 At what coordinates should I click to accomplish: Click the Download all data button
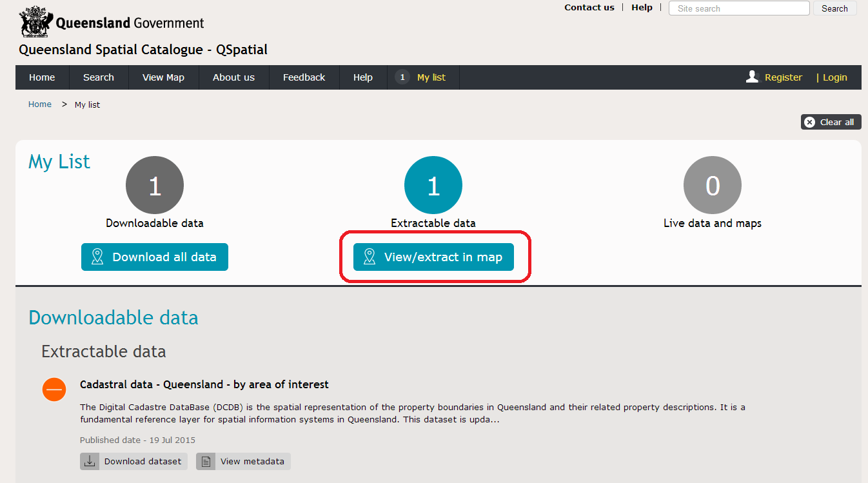coord(155,257)
